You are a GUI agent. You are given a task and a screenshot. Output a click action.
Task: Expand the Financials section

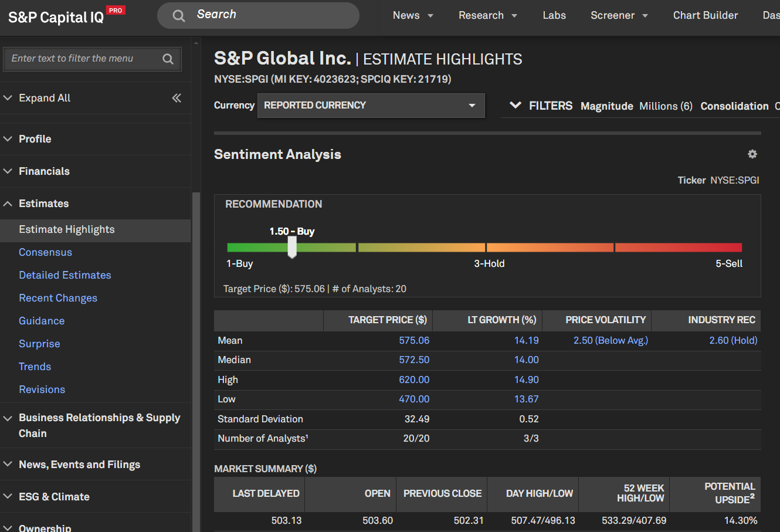(44, 171)
